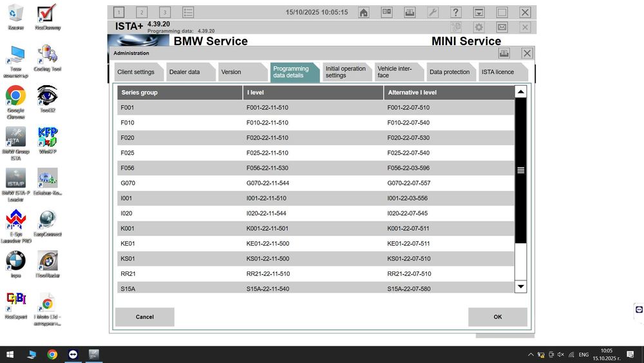
Task: Select the EasyConnect desktop icon
Action: [48, 223]
